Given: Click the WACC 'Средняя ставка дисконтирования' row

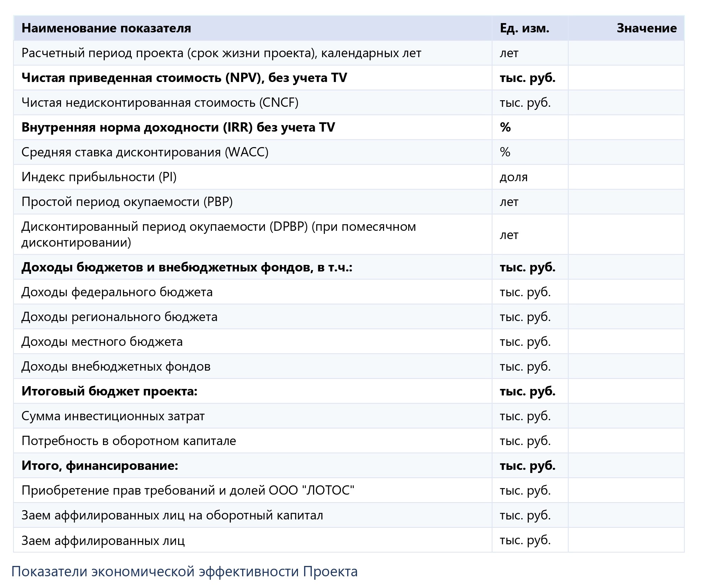Looking at the screenshot, I should click(x=145, y=152).
